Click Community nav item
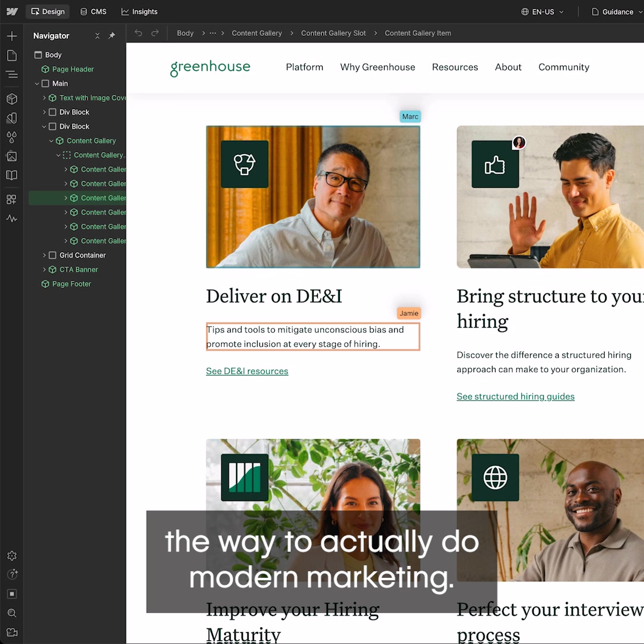 point(563,67)
